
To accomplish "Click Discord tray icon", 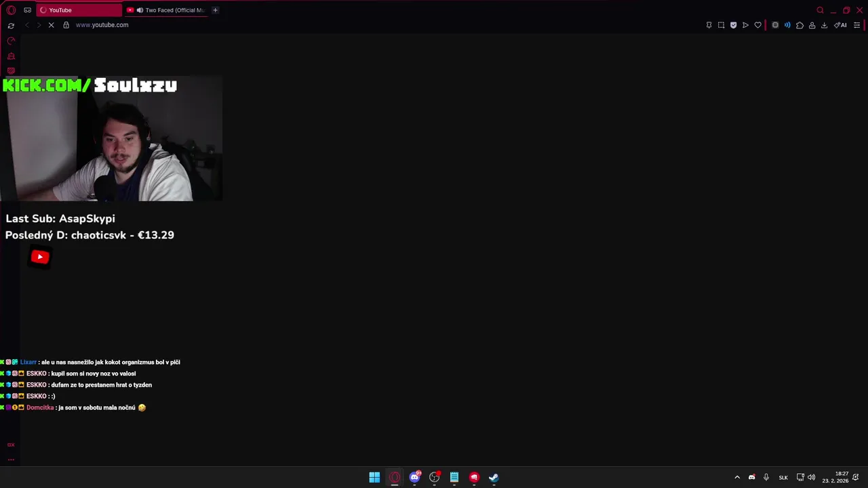I will tap(751, 477).
